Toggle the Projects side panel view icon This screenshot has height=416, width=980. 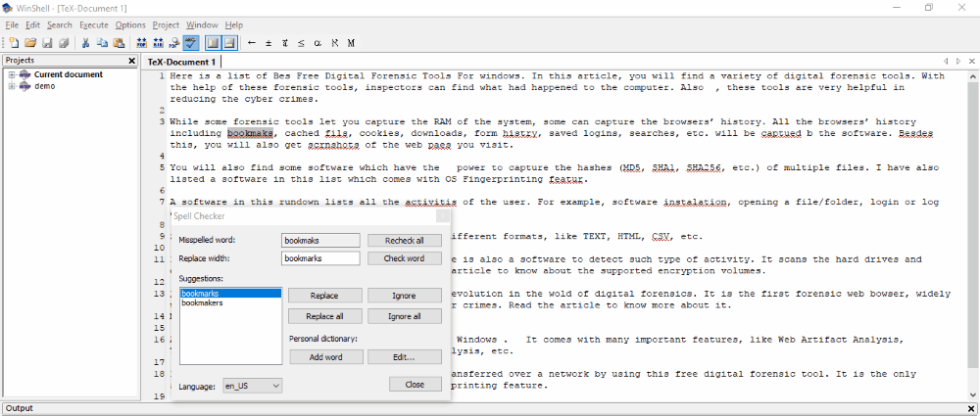pos(213,43)
